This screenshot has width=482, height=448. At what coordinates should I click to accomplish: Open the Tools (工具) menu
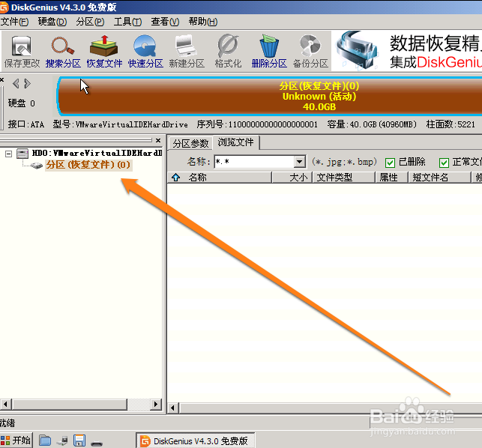(127, 22)
